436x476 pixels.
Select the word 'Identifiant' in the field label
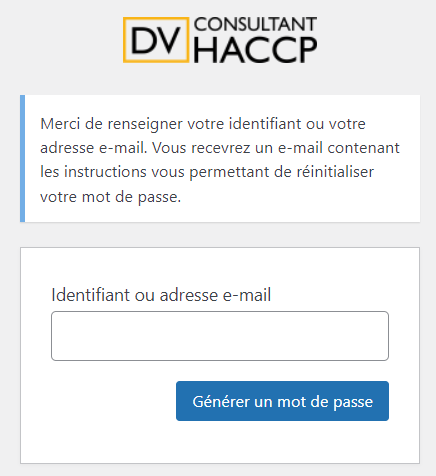tap(90, 295)
